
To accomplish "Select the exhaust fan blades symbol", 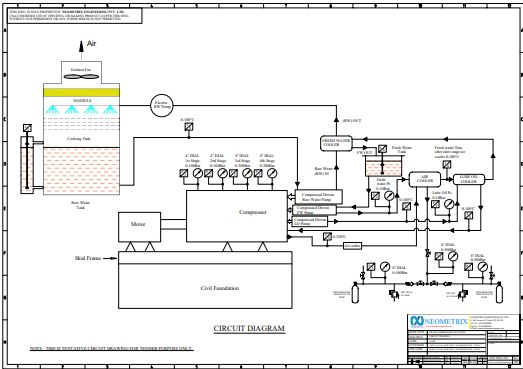I will coord(81,77).
